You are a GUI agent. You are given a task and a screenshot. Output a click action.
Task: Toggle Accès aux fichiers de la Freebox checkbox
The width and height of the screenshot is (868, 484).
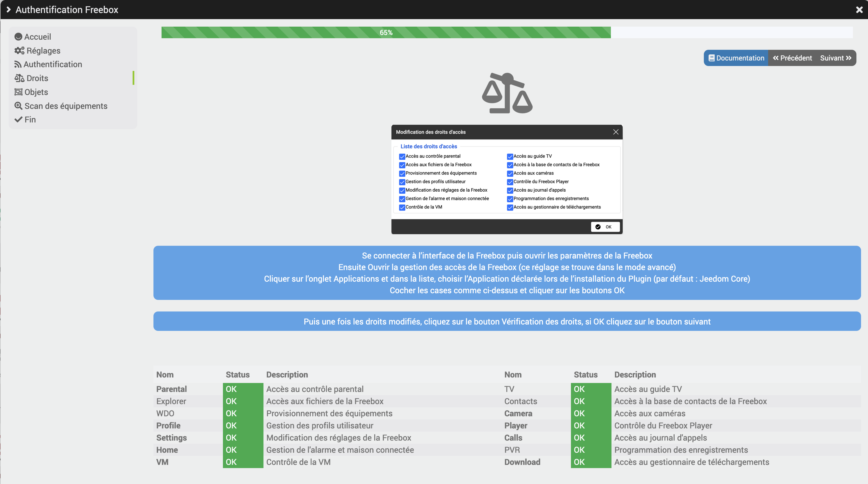point(402,165)
